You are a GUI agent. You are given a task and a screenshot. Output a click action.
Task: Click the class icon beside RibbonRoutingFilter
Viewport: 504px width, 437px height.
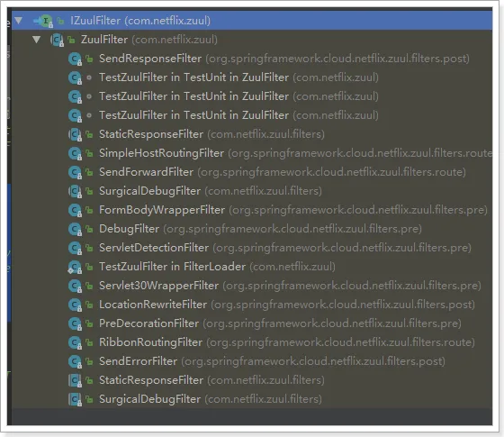[x=76, y=342]
